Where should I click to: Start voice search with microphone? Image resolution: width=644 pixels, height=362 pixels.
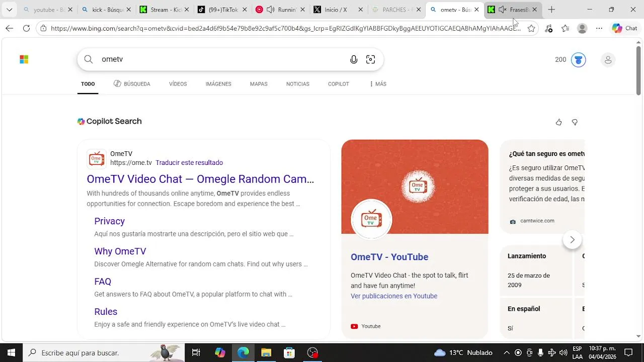(354, 59)
